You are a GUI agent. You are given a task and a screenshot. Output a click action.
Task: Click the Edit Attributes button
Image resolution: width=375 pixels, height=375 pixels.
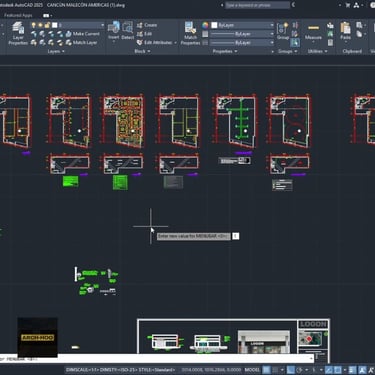pyautogui.click(x=157, y=43)
